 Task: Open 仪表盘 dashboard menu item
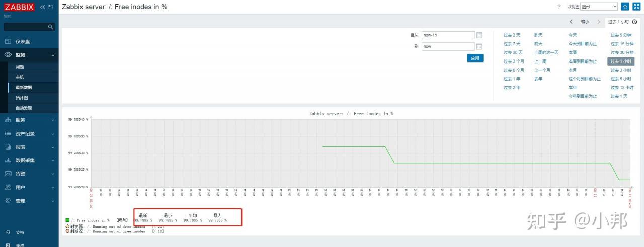pyautogui.click(x=29, y=42)
